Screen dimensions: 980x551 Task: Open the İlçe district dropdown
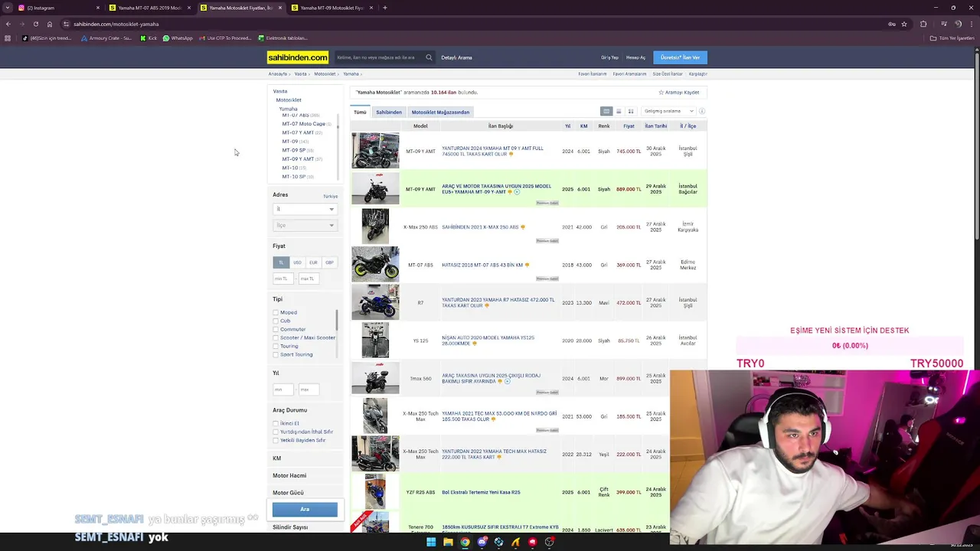click(305, 225)
